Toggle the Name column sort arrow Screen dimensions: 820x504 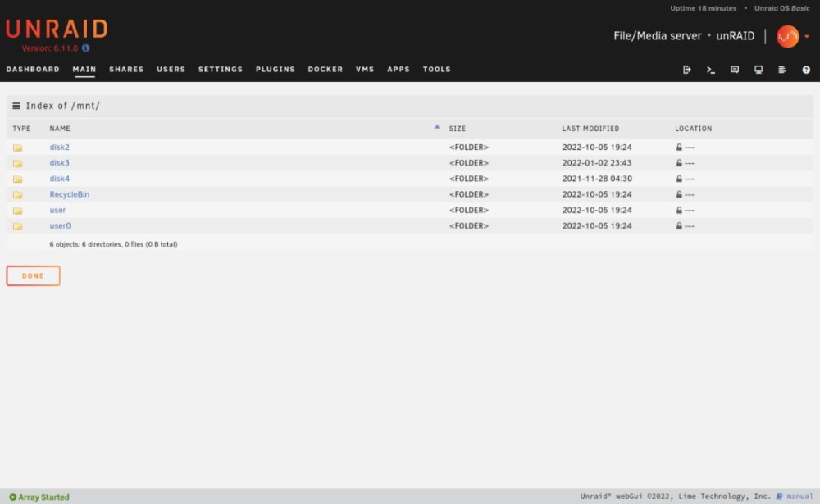coord(437,126)
